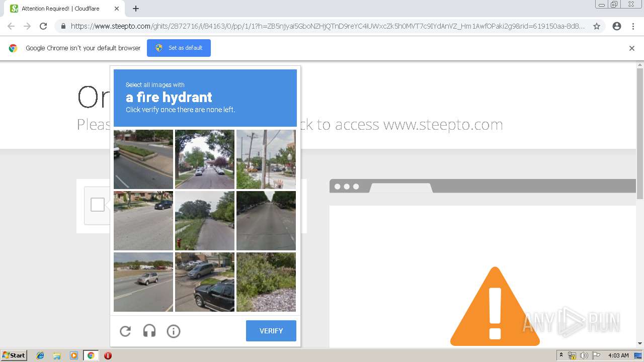Open Chrome's three-dot menu
This screenshot has width=644, height=362.
point(633,26)
